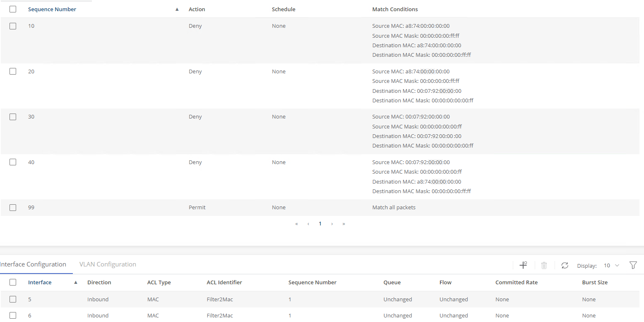Go to the previous rules page
644x322 pixels.
pyautogui.click(x=308, y=224)
